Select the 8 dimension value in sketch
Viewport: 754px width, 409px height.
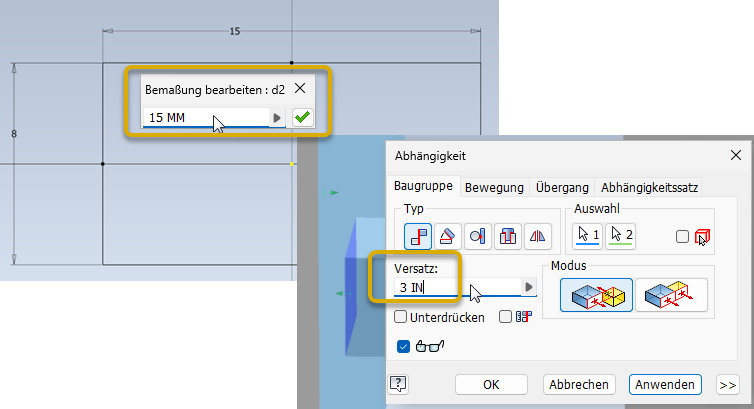pyautogui.click(x=14, y=134)
